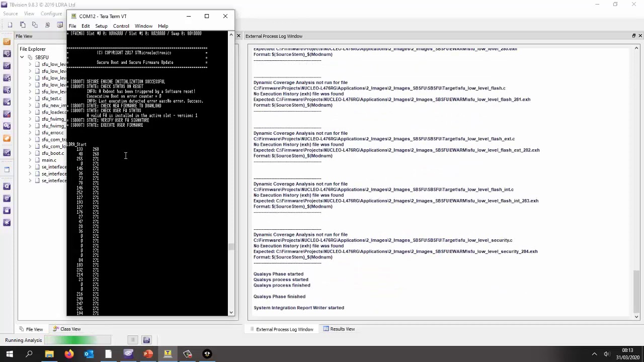Image resolution: width=644 pixels, height=362 pixels.
Task: Open Tera Term File menu
Action: click(72, 26)
